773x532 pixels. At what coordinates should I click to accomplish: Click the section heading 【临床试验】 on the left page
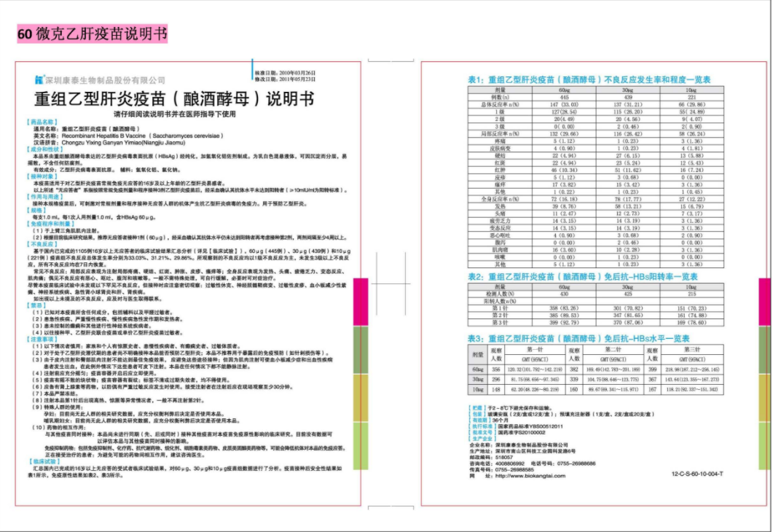tap(45, 461)
